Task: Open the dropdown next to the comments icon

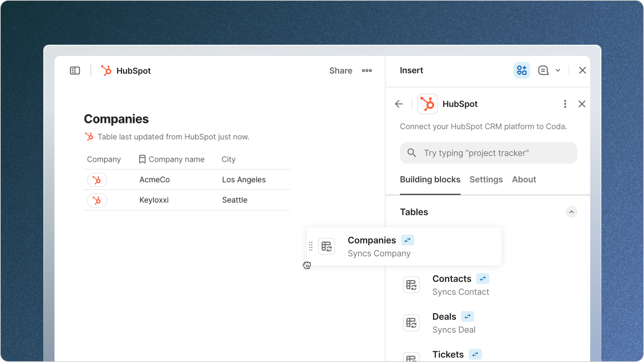Action: (x=559, y=70)
